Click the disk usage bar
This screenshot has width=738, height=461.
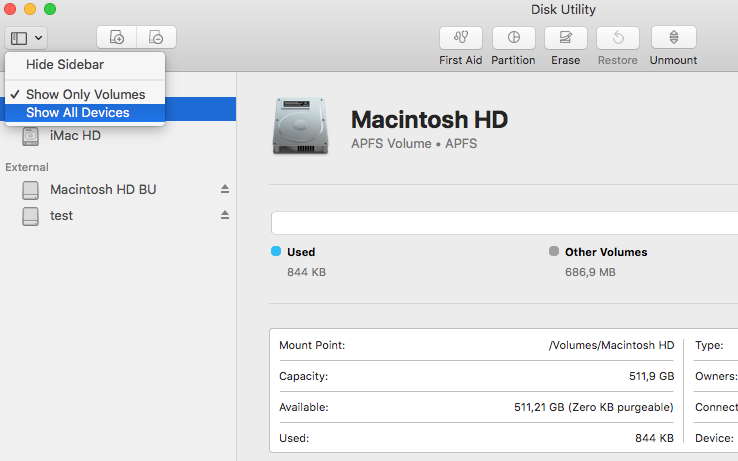(505, 223)
